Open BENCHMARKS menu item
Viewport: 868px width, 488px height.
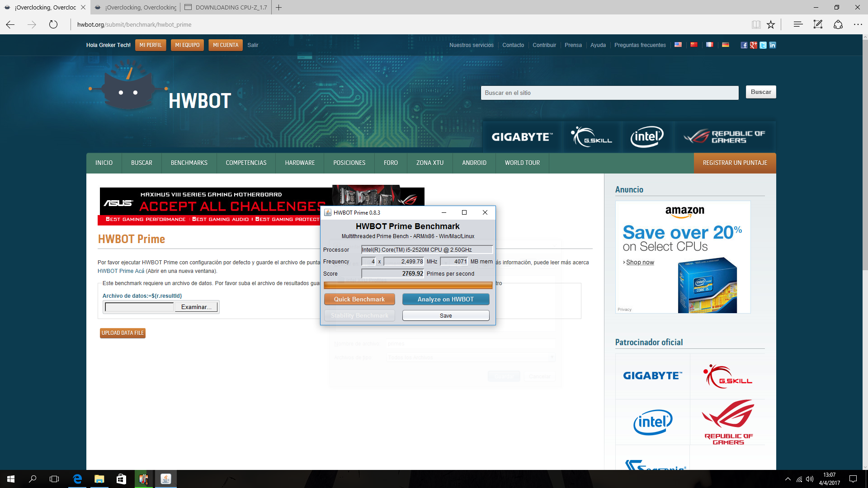(189, 163)
